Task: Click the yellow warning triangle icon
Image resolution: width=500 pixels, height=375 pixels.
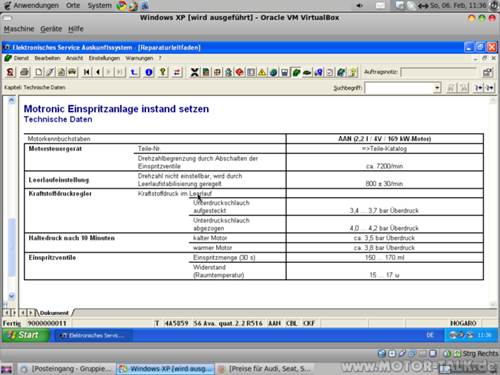Action: coord(262,72)
